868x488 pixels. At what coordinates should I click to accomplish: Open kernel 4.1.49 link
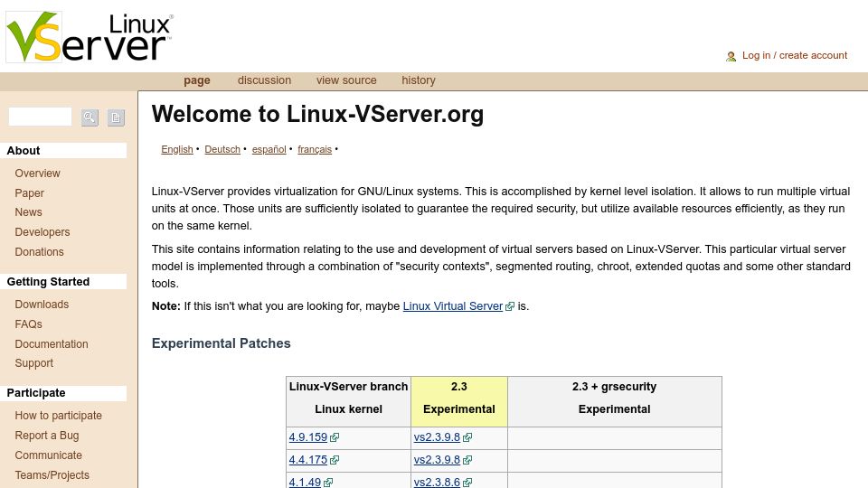pos(305,482)
